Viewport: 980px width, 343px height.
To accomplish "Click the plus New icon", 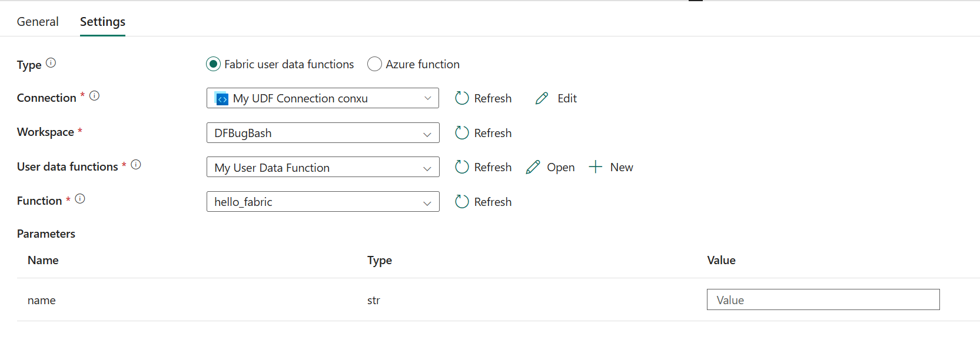I will coord(596,167).
